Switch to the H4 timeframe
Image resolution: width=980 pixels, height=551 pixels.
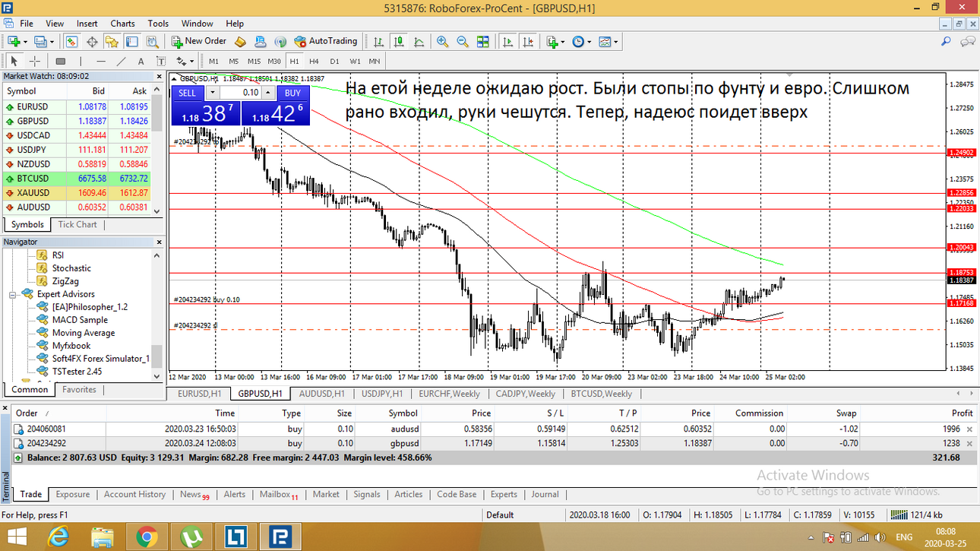click(314, 62)
